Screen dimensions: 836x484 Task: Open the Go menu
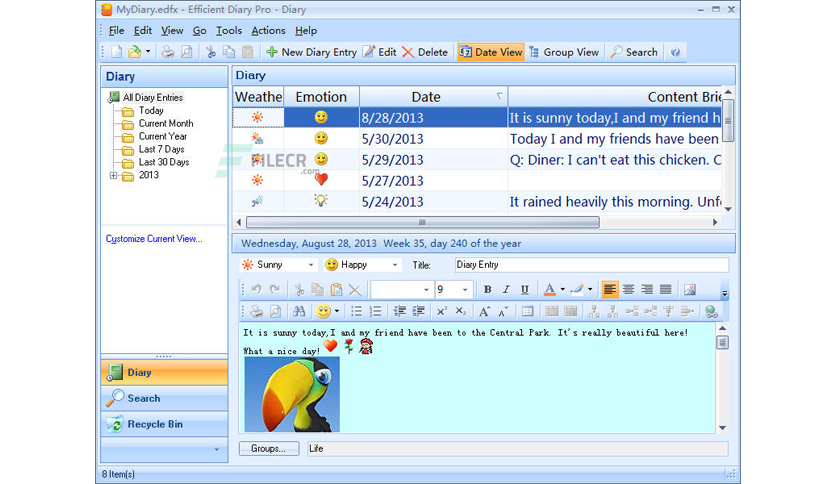(199, 31)
